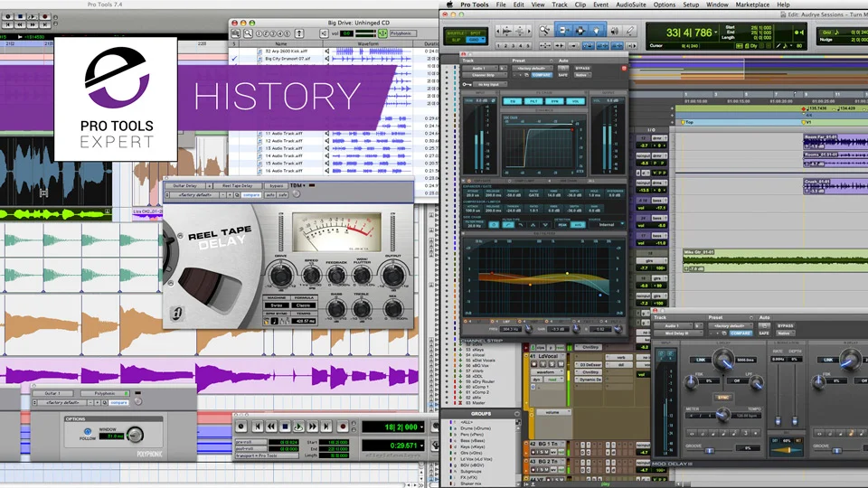Image resolution: width=868 pixels, height=488 pixels.
Task: Hit Play in the transport window
Action: click(298, 427)
